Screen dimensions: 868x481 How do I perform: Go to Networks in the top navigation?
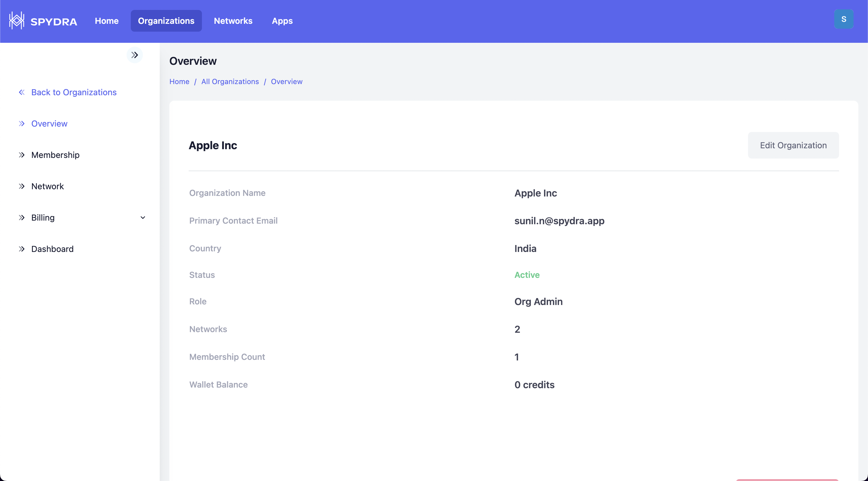(x=233, y=21)
